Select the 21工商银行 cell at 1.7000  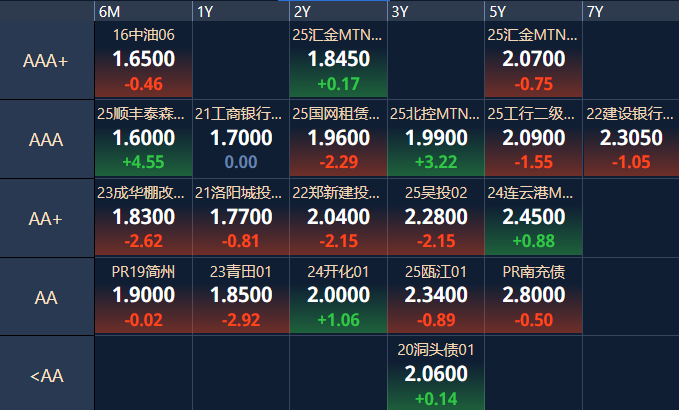[241, 139]
